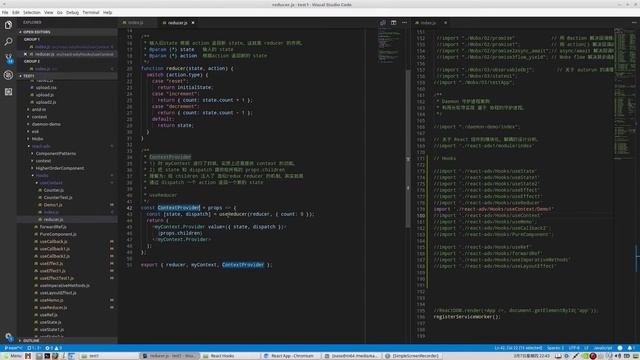Open upload.css in the explorer
This screenshot has height=360, width=640.
point(46,87)
